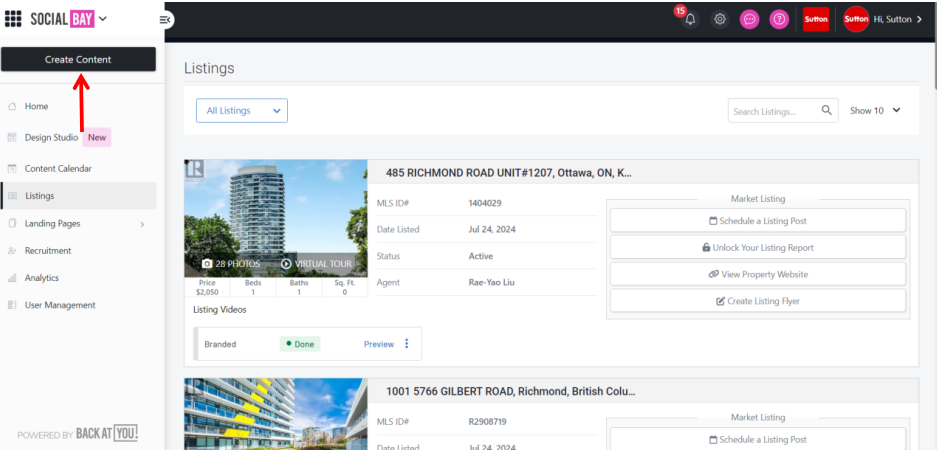Click the Active status value for MLS 1404029

(x=480, y=256)
